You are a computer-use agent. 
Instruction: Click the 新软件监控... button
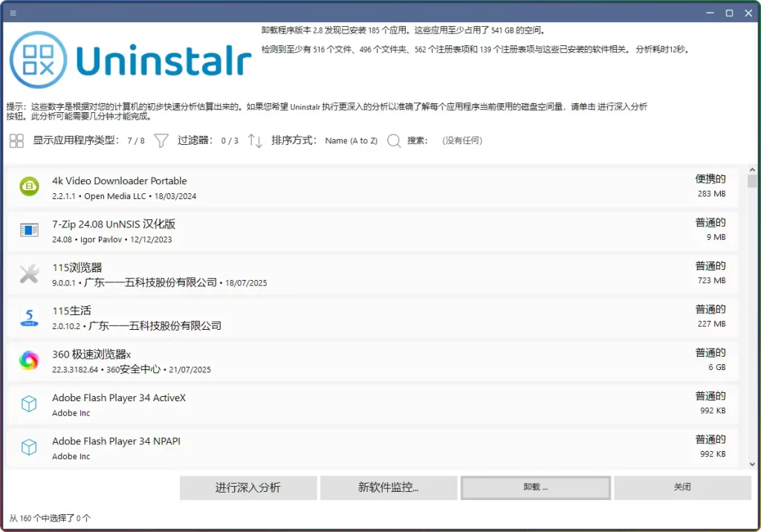coord(388,487)
